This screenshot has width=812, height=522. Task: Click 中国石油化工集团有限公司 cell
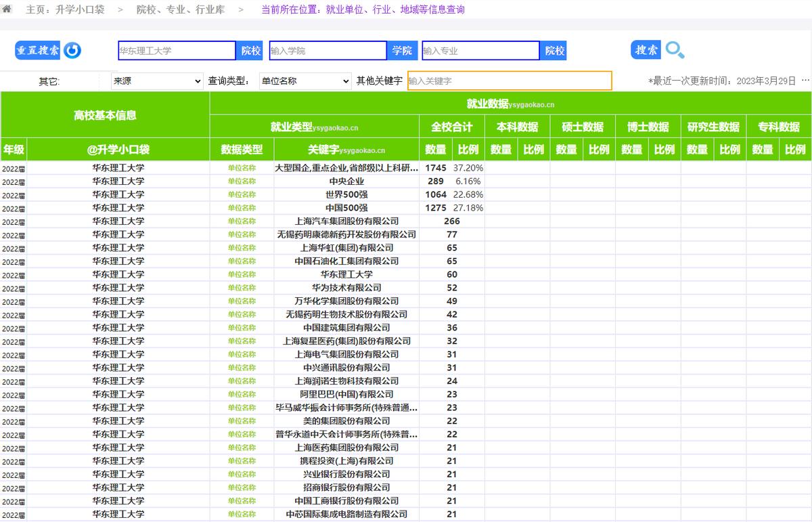coord(346,261)
